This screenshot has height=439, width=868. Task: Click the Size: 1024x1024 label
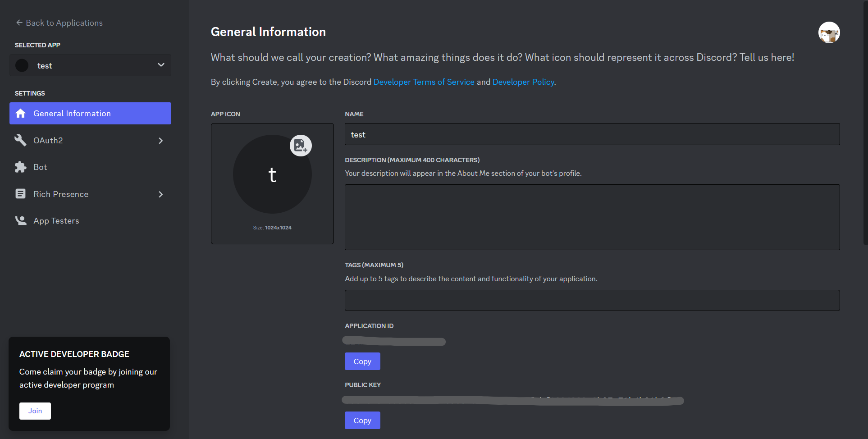(272, 228)
